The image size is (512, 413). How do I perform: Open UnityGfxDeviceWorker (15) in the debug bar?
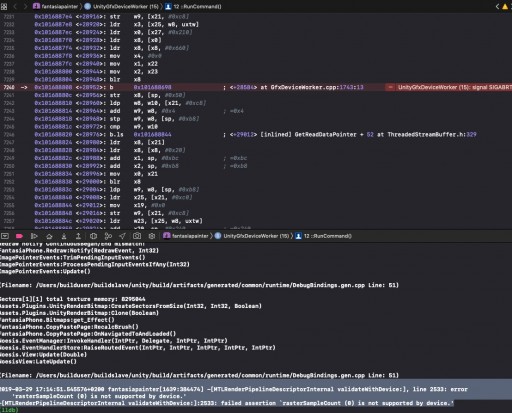252,236
